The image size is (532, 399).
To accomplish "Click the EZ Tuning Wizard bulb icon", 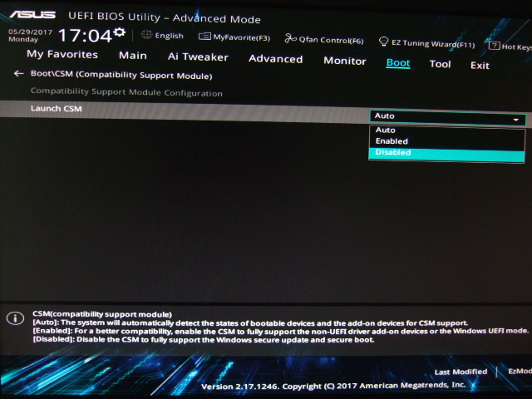I will coord(383,42).
